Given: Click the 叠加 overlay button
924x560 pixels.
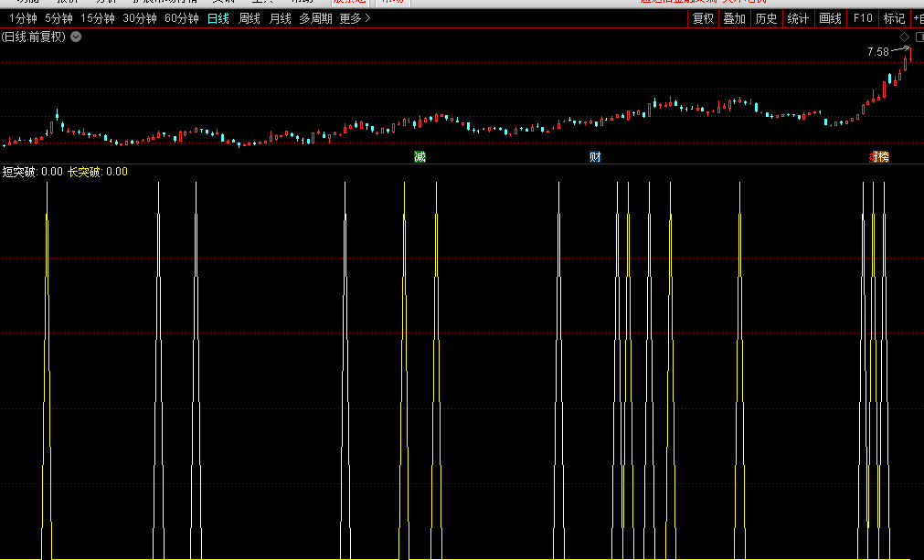Looking at the screenshot, I should point(734,18).
